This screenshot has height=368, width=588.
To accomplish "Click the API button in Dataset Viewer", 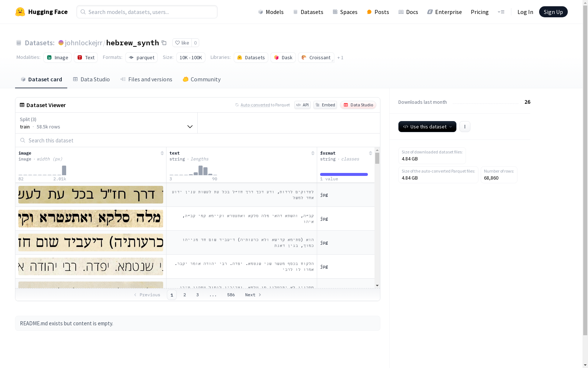I will pyautogui.click(x=302, y=105).
